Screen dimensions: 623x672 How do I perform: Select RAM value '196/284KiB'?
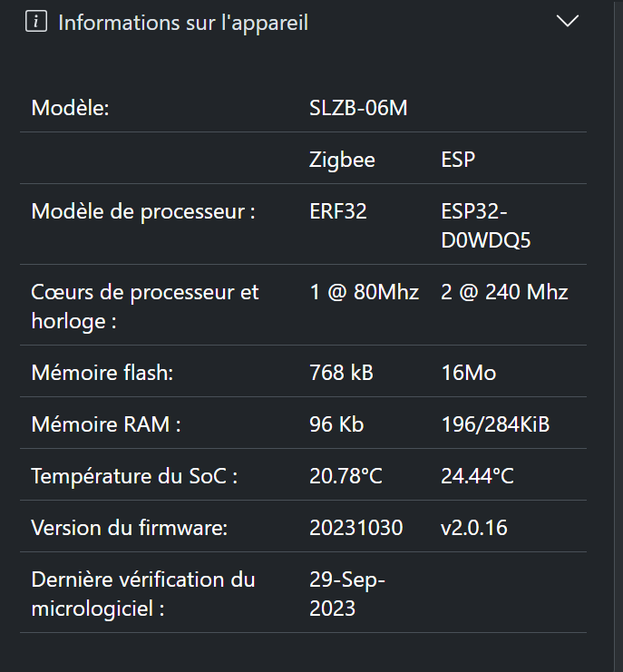tap(495, 424)
